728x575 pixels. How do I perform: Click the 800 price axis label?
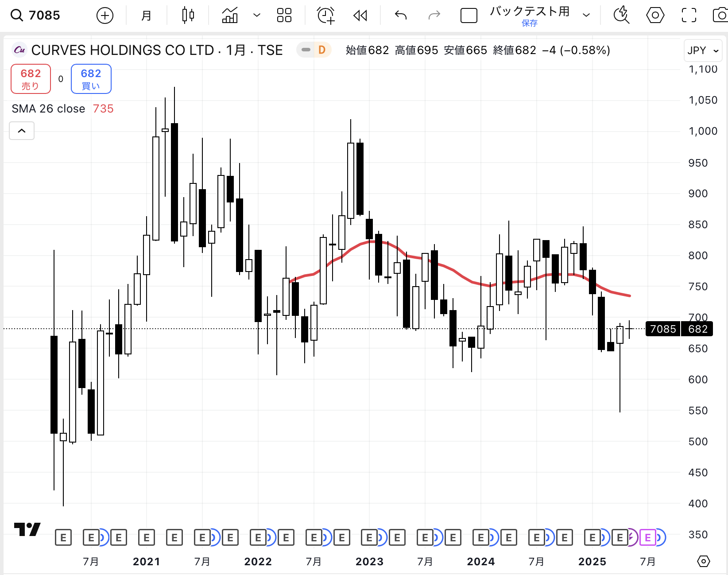tap(698, 256)
